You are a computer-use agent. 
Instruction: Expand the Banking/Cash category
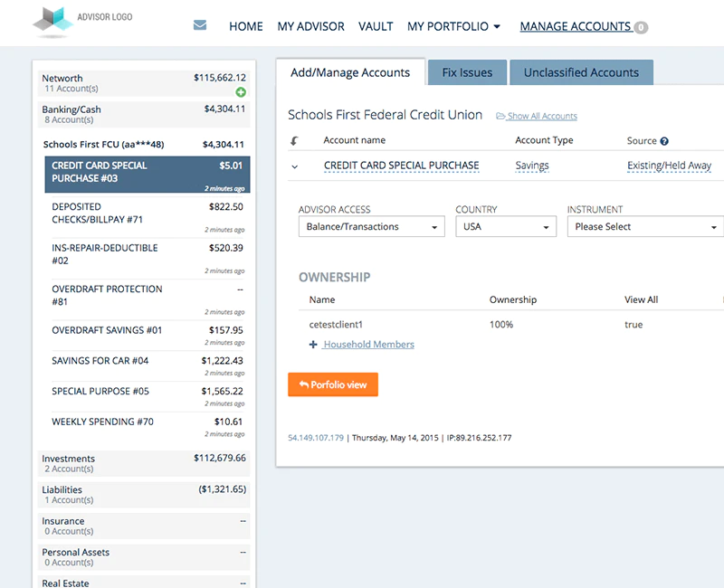pyautogui.click(x=144, y=115)
